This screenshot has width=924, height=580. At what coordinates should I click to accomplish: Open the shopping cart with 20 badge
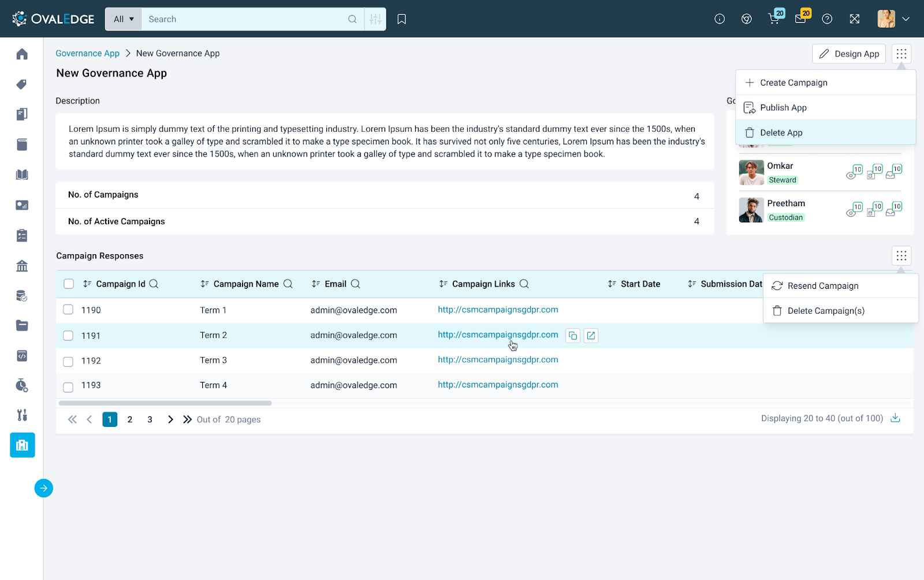coord(774,18)
